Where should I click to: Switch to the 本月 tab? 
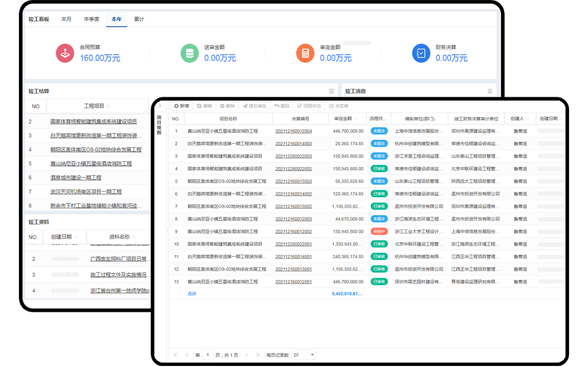[66, 19]
